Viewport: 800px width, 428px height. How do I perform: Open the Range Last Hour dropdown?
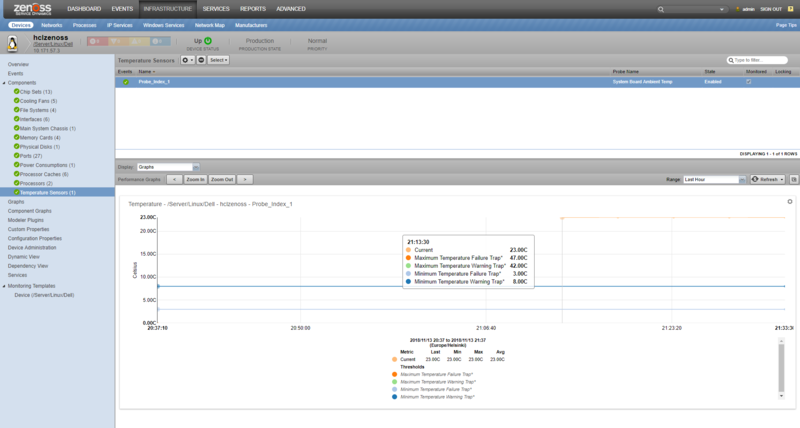click(714, 180)
